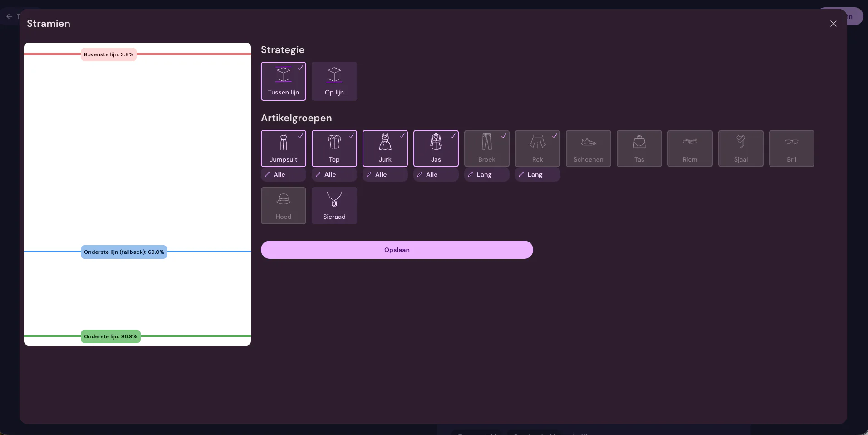Click the Bovenste lijn 3.8% handle

pos(108,54)
